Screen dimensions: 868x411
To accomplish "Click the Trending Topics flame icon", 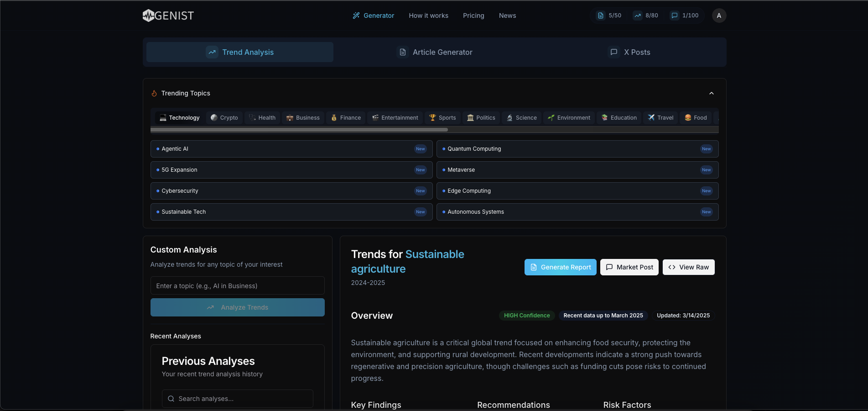I will point(154,93).
